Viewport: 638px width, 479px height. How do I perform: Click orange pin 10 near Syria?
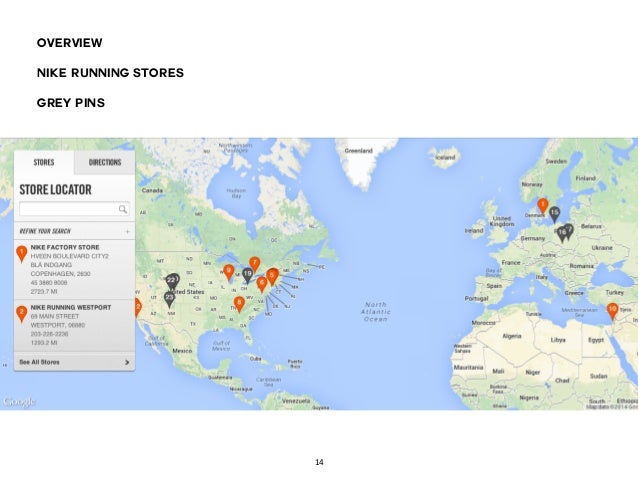pyautogui.click(x=612, y=311)
